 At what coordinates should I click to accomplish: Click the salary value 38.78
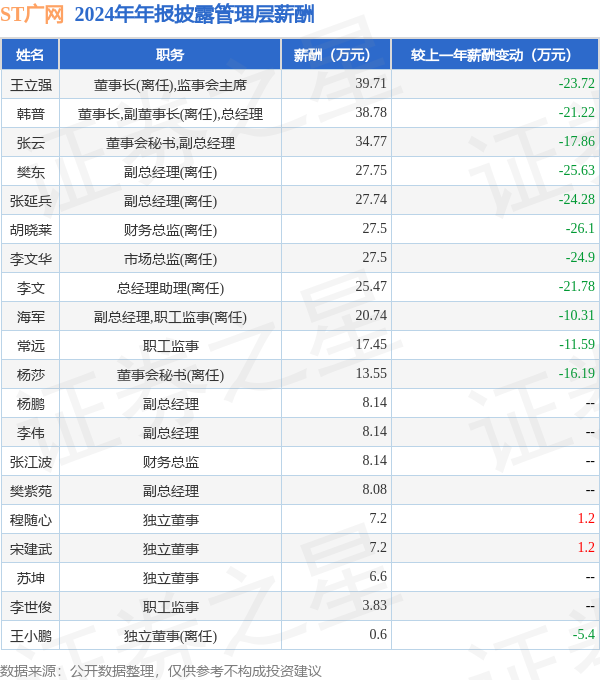point(371,112)
